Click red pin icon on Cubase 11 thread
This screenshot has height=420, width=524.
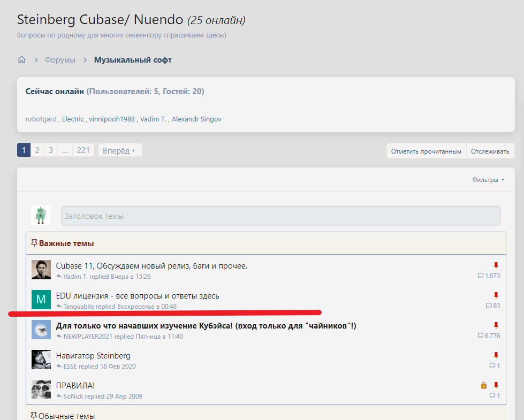pos(496,265)
